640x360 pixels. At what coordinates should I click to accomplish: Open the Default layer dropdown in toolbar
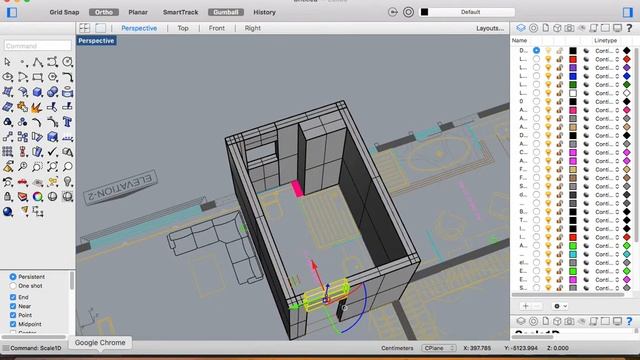point(467,12)
